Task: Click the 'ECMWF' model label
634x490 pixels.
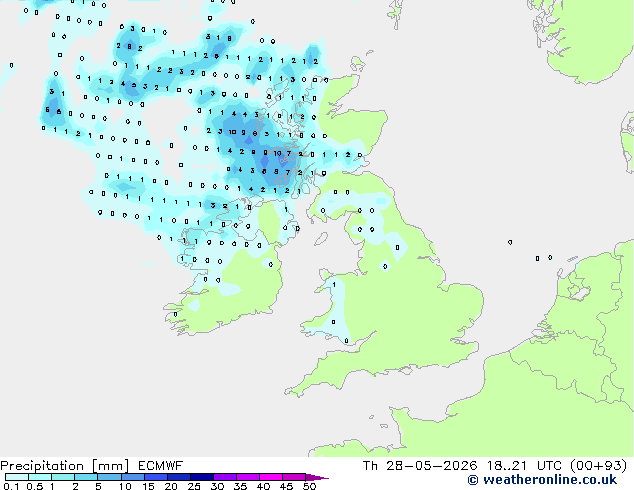Action: point(161,466)
